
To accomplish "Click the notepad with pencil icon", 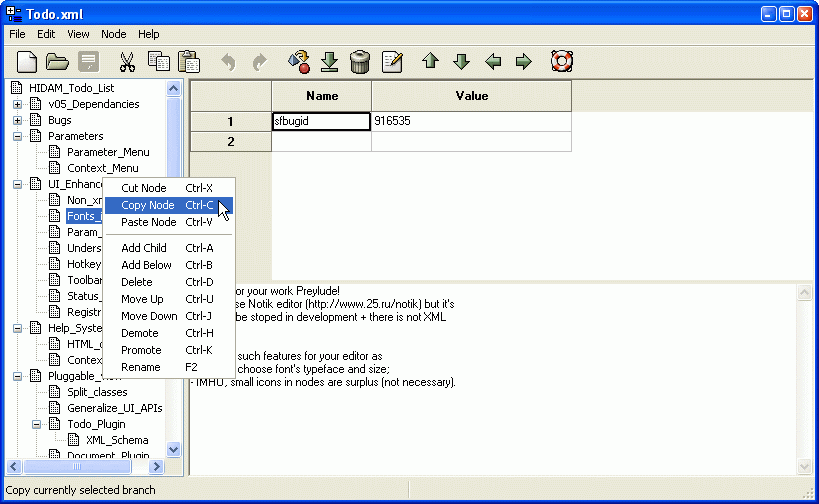I will tap(392, 62).
